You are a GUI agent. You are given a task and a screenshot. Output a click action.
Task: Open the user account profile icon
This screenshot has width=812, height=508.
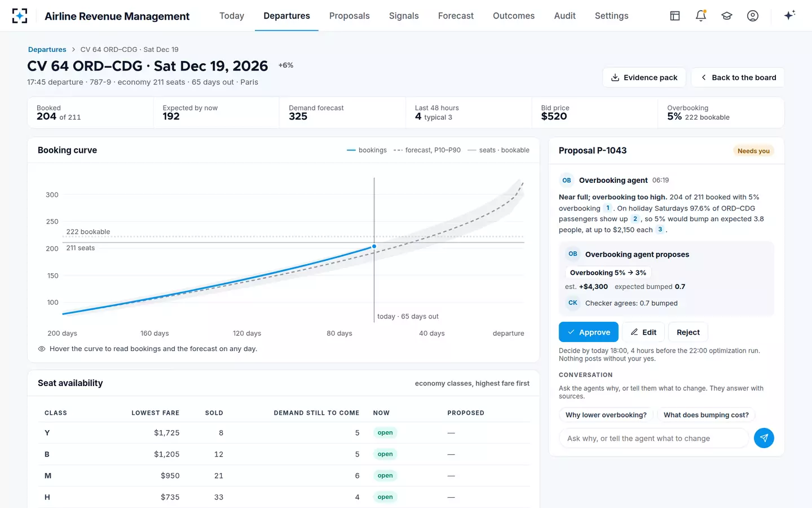pos(753,16)
